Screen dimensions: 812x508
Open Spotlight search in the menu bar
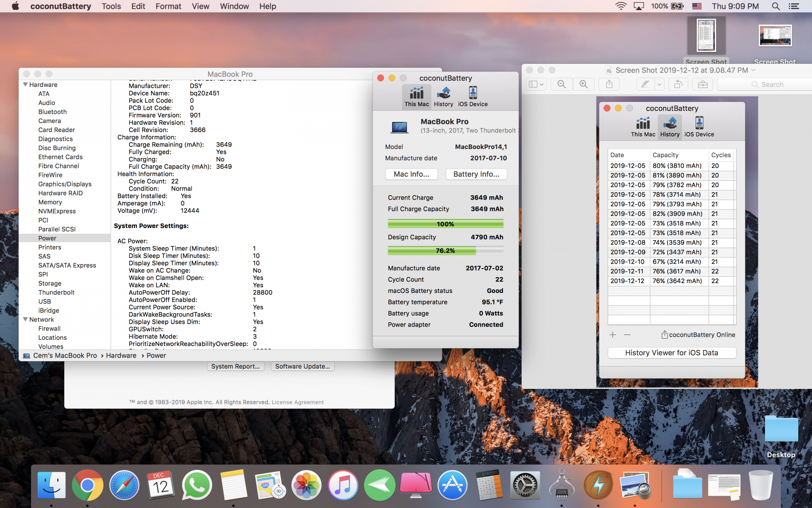point(775,6)
